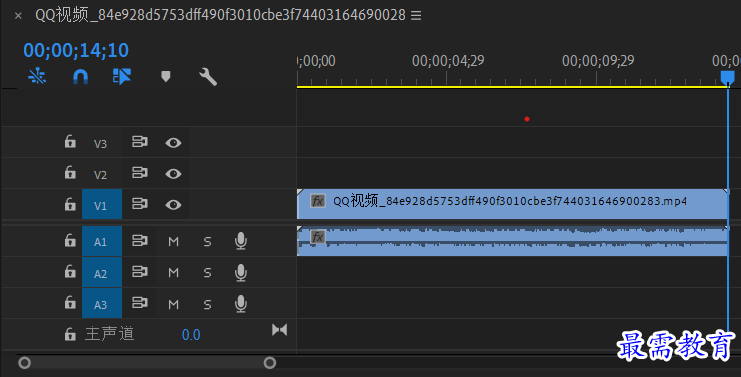Hide V3 track output eye
741x377 pixels.
(173, 143)
